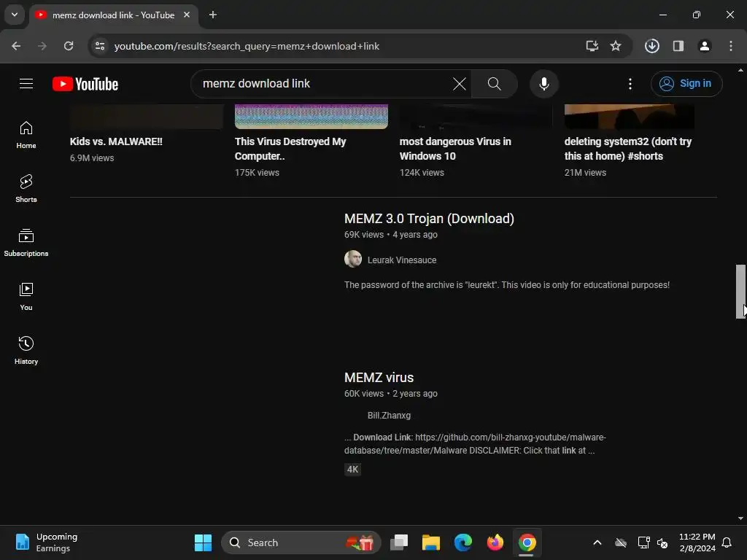Screen dimensions: 747x560
Task: Open a new browser tab
Action: tap(213, 15)
